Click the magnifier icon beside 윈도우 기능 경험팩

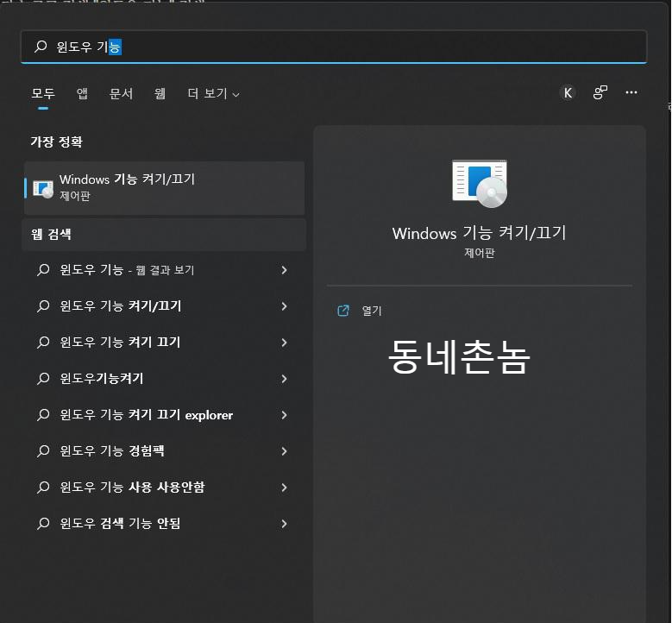point(43,451)
